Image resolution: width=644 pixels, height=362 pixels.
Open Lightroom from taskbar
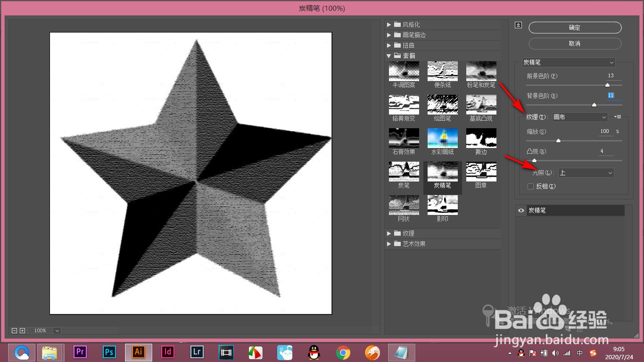click(x=197, y=352)
